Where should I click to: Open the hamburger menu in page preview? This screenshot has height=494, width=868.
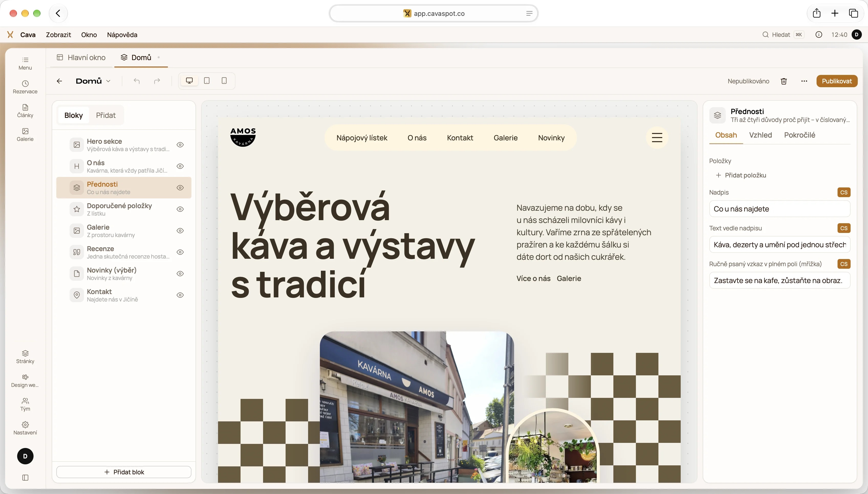coord(657,137)
